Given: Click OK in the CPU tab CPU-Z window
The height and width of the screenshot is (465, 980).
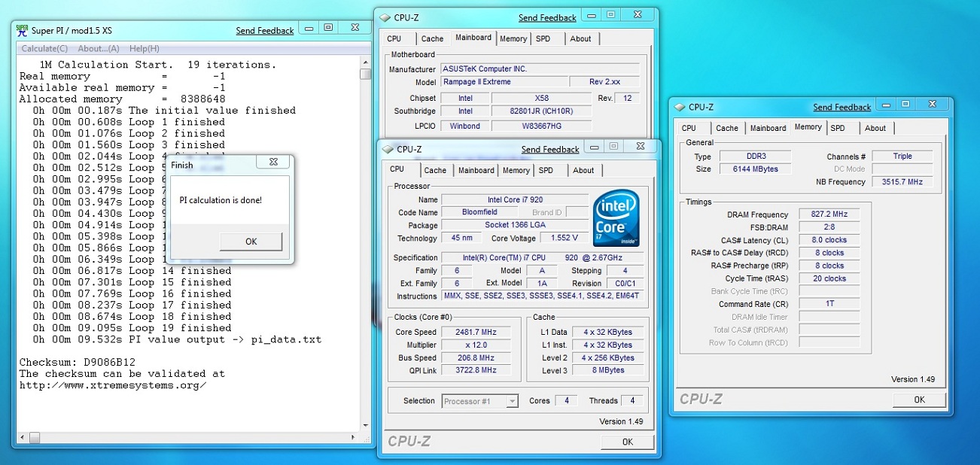Looking at the screenshot, I should pos(628,442).
